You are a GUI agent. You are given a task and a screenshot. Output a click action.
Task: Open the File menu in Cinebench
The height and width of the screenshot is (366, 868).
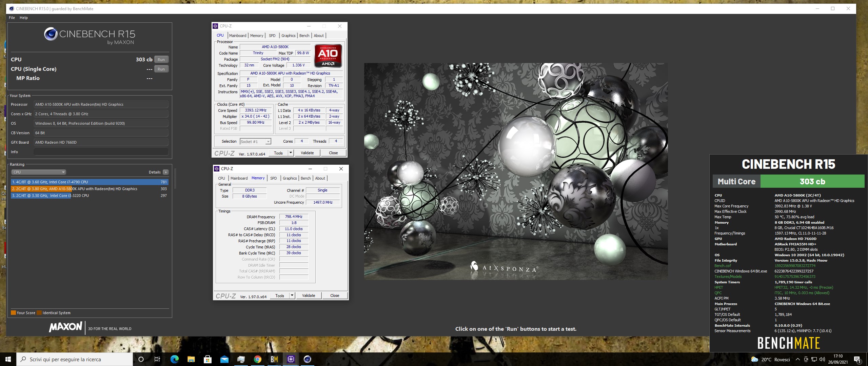[12, 18]
